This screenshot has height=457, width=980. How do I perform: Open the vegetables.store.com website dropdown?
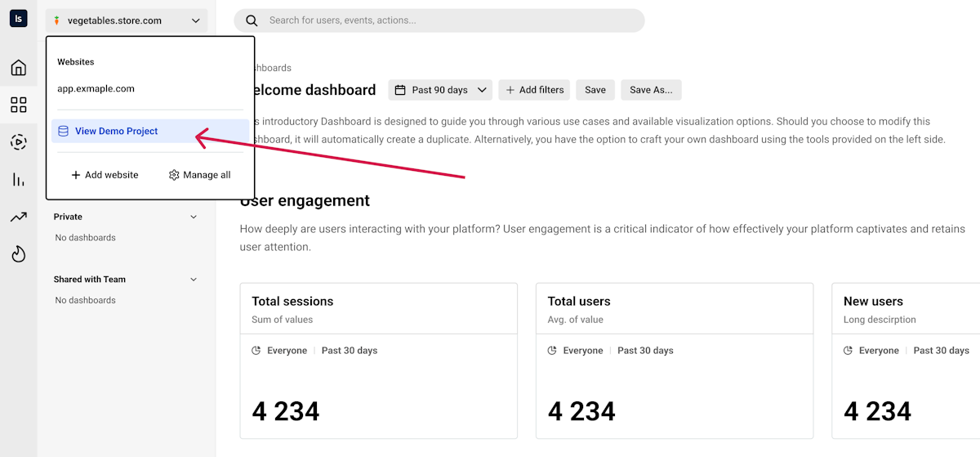point(127,20)
